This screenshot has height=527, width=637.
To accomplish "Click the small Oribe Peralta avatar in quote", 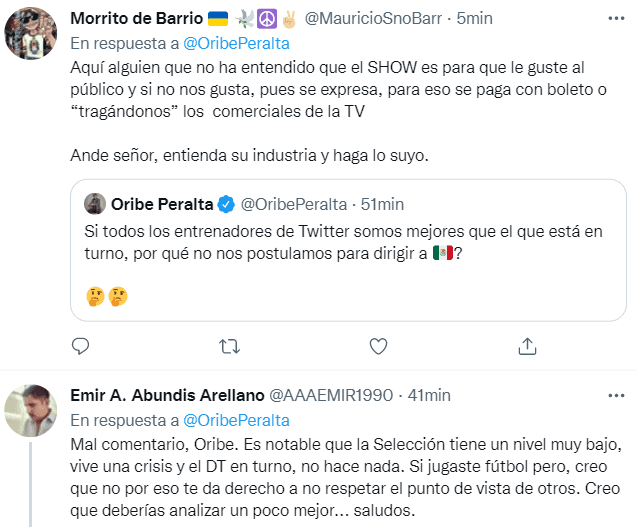I will [x=95, y=204].
